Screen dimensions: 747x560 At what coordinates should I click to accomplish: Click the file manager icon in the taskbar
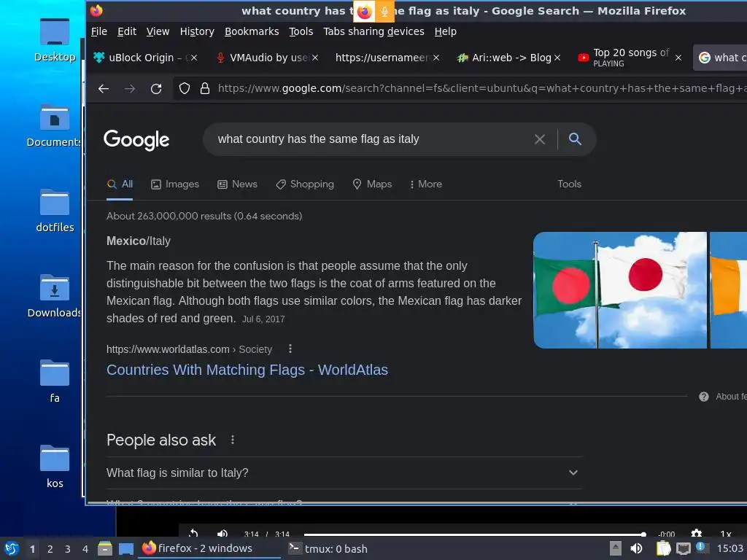pos(105,548)
